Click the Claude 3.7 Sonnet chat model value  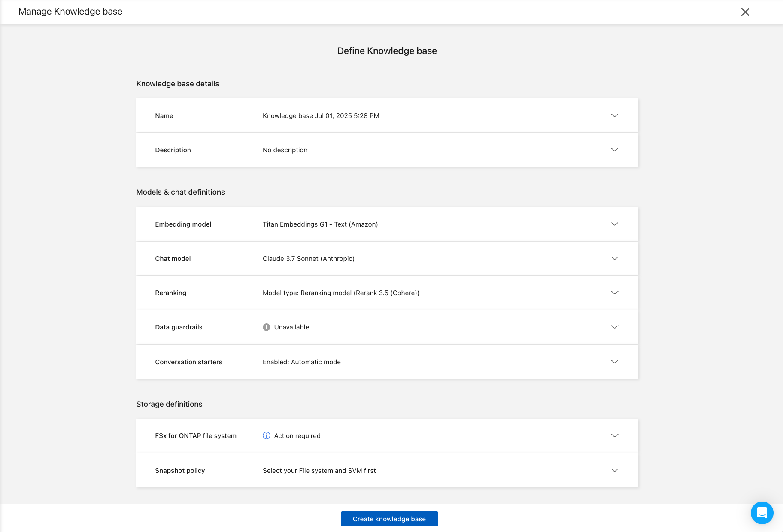tap(308, 259)
